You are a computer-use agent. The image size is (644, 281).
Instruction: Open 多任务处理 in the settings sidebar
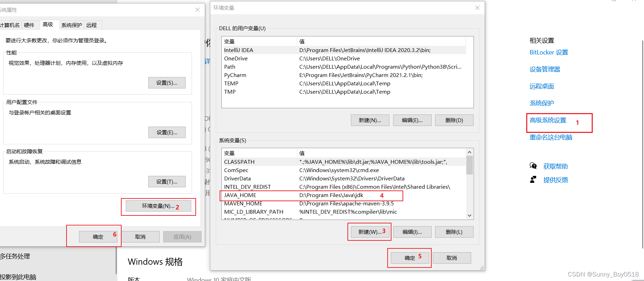15,256
